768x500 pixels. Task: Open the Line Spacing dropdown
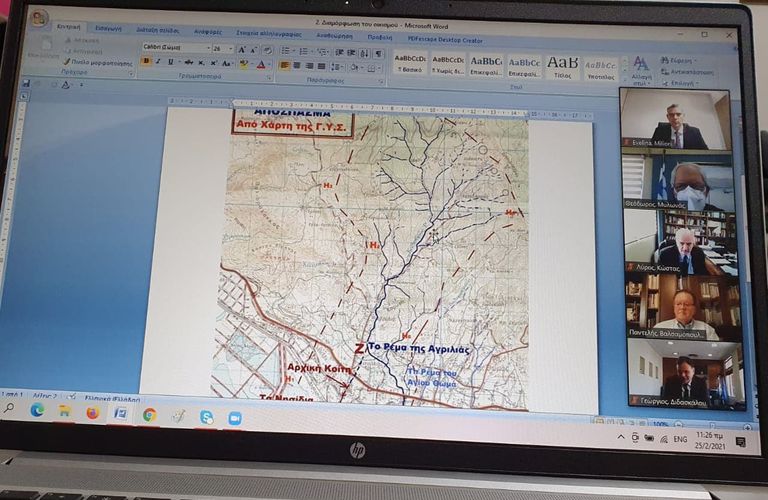(x=336, y=67)
